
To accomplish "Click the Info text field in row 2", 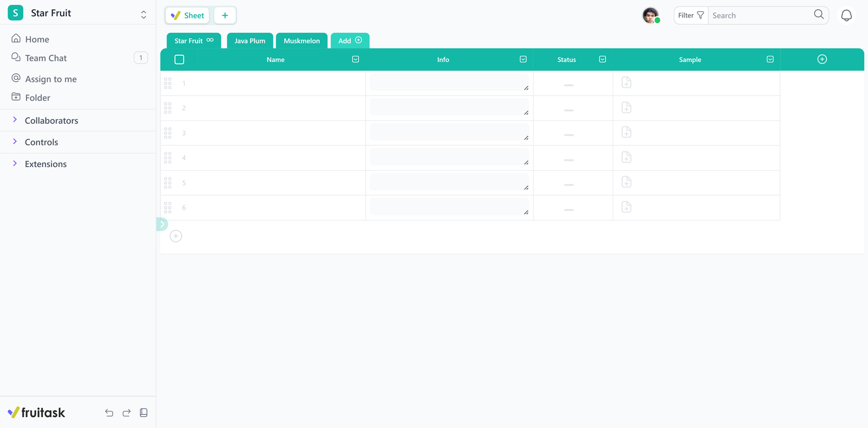I will pyautogui.click(x=449, y=107).
